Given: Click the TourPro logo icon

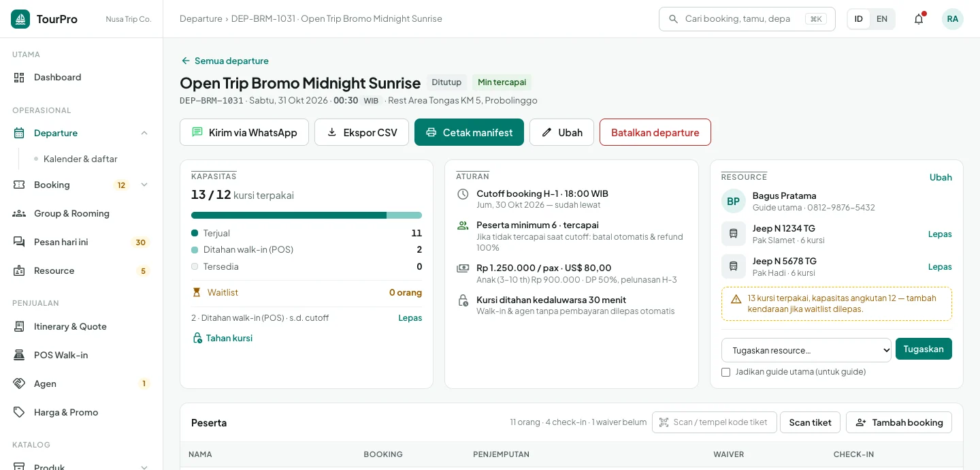Looking at the screenshot, I should (20, 19).
